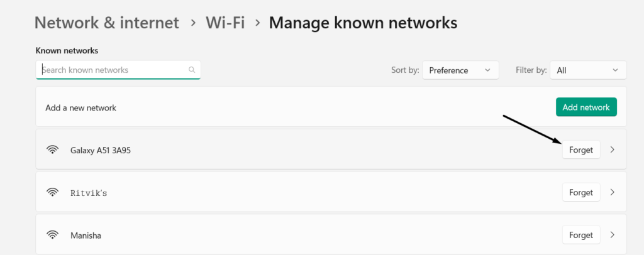Focus the Search known networks field
Image resolution: width=644 pixels, height=255 pixels.
click(113, 70)
